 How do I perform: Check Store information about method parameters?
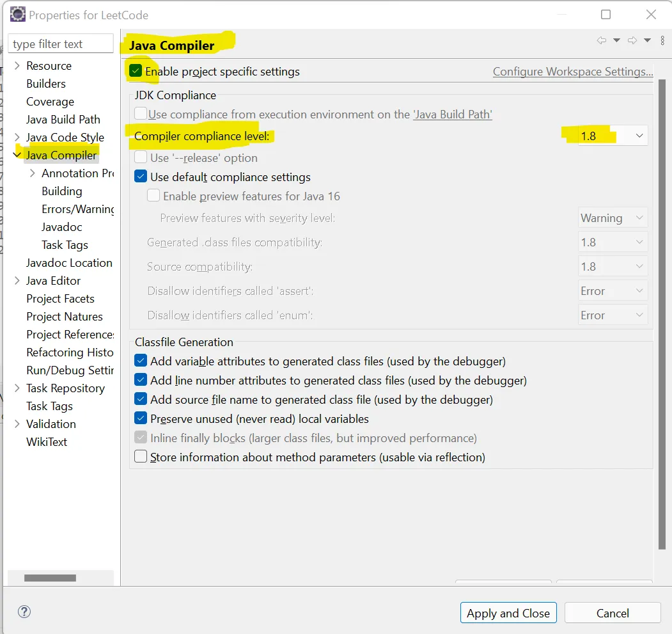pyautogui.click(x=141, y=456)
